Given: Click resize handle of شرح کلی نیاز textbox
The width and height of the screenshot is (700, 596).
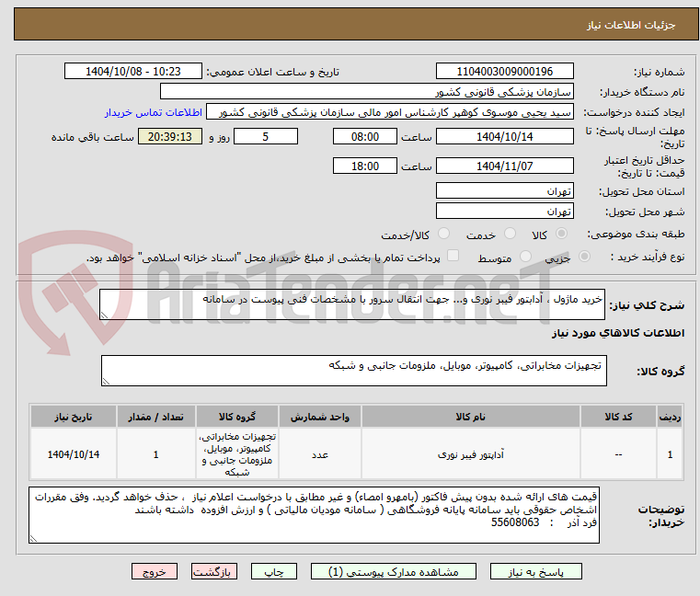Looking at the screenshot, I should pos(104,315).
